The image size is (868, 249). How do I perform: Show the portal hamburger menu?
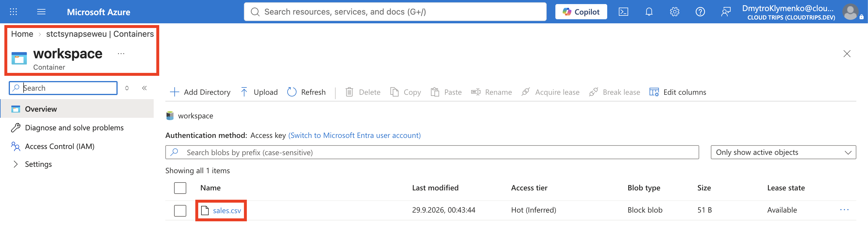point(41,12)
